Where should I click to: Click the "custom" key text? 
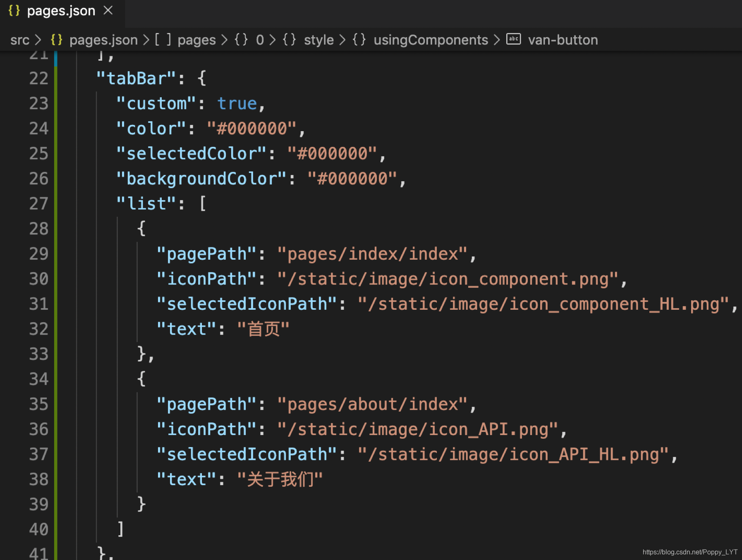click(x=156, y=103)
